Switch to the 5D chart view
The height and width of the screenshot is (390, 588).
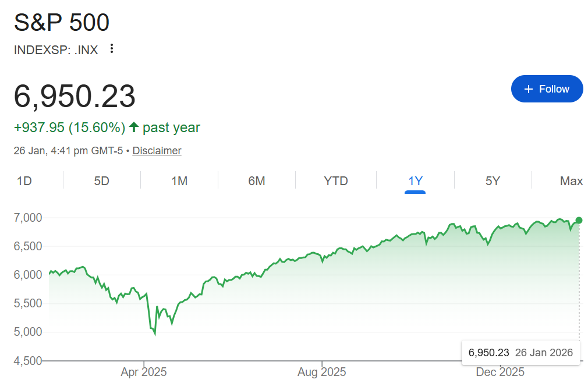pyautogui.click(x=101, y=181)
